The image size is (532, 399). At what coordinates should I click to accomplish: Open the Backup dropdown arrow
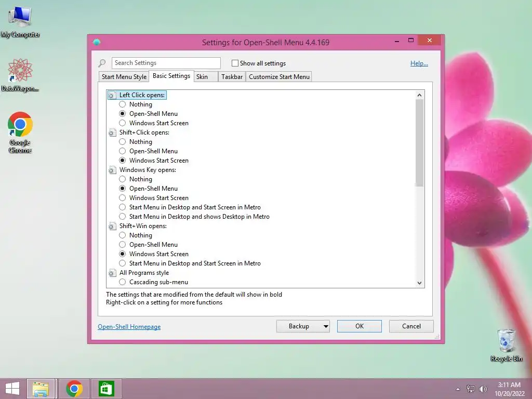point(326,326)
